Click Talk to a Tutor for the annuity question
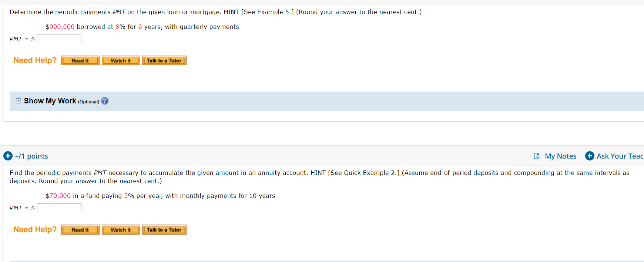Screen dimensions: 644x262 (164, 230)
